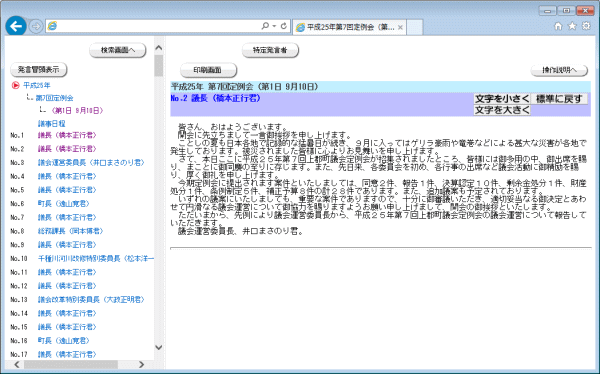600x374 pixels.
Task: Open No.4 議長(橋本正行君) link
Action: (67, 176)
